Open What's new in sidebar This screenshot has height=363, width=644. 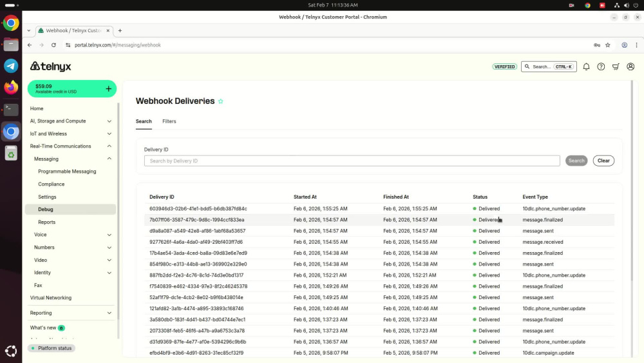pos(43,328)
